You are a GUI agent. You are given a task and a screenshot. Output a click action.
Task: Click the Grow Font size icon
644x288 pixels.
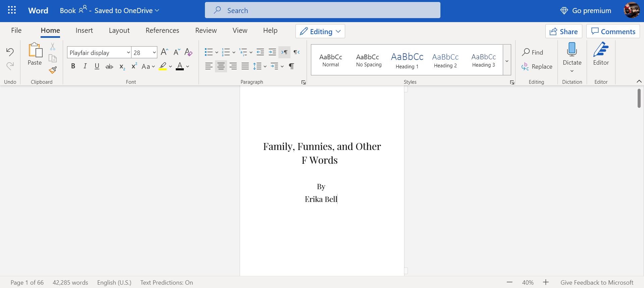click(164, 52)
